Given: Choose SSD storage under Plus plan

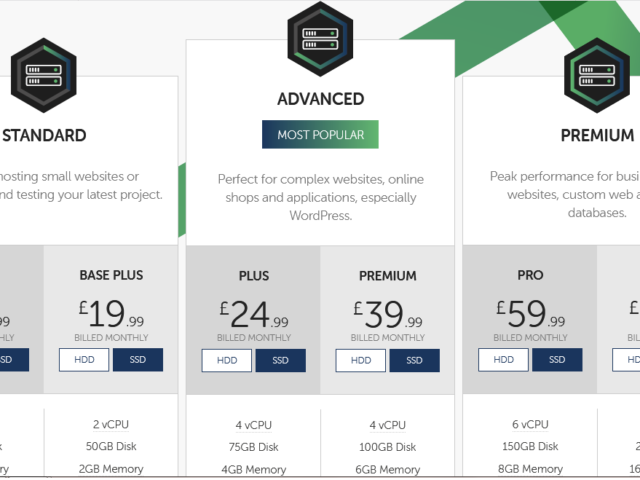Looking at the screenshot, I should (280, 360).
